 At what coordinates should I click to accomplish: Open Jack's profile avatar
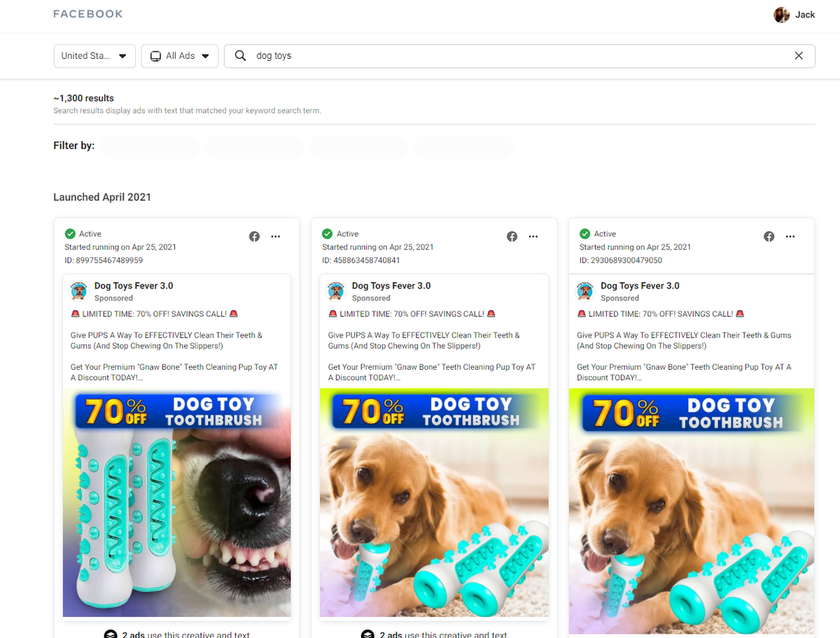click(x=781, y=15)
